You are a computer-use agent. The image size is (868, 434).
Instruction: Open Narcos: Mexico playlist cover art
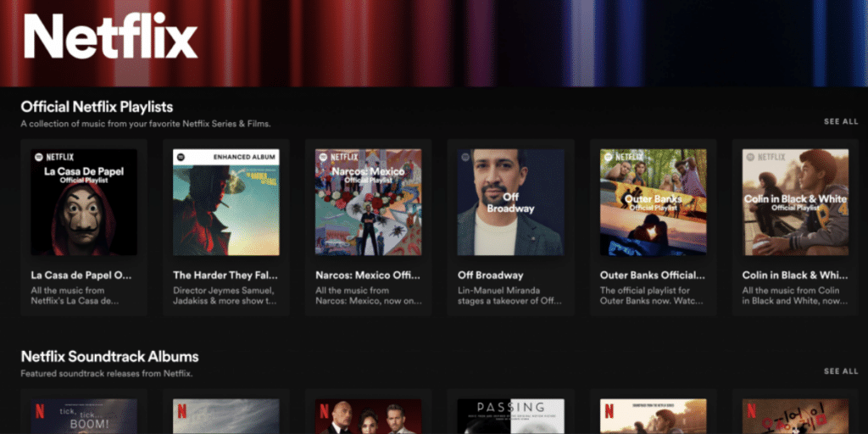368,202
